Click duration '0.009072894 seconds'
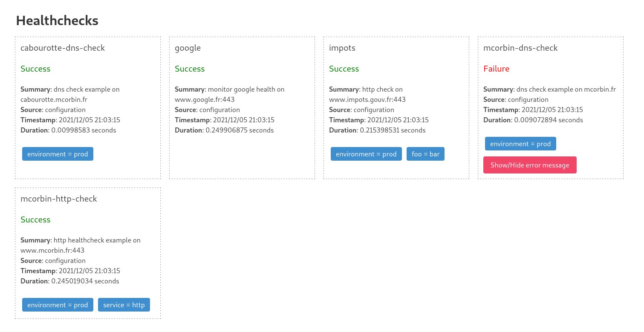Screen dimensions: 644x332 point(549,120)
